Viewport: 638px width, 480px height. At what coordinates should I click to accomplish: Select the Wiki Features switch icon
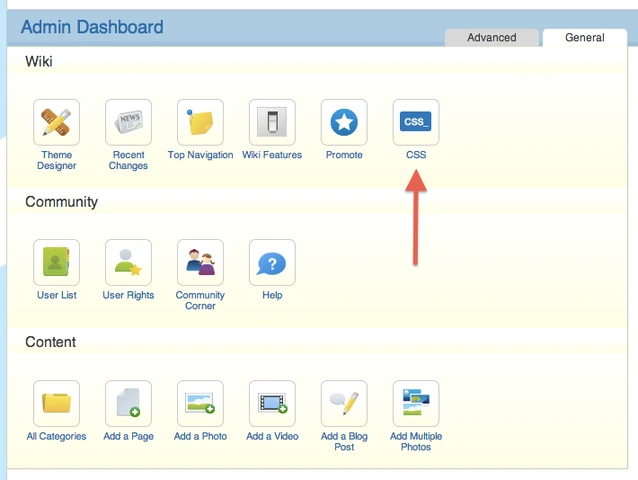272,122
